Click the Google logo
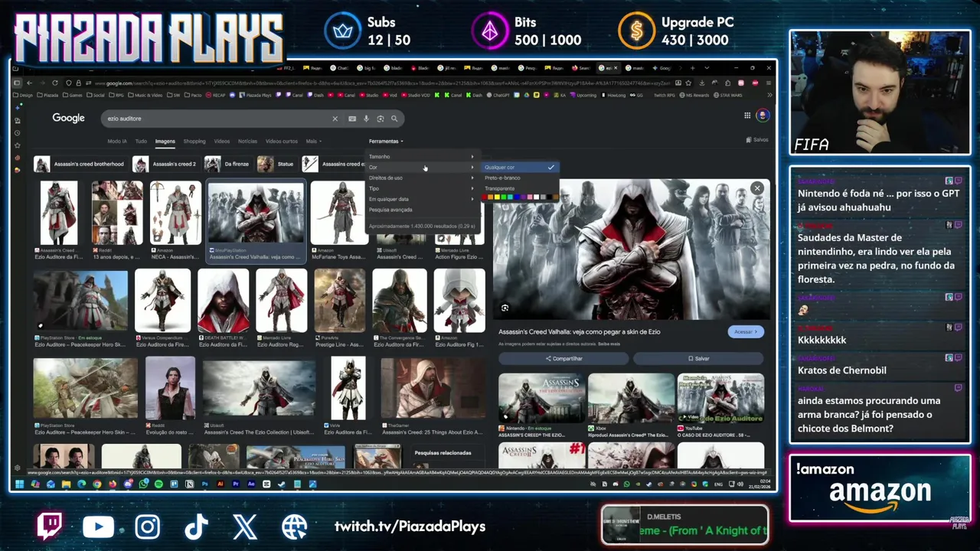 (x=68, y=118)
